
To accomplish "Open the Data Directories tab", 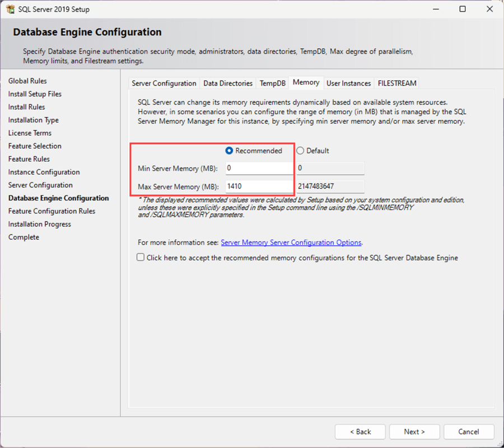I will coord(228,83).
